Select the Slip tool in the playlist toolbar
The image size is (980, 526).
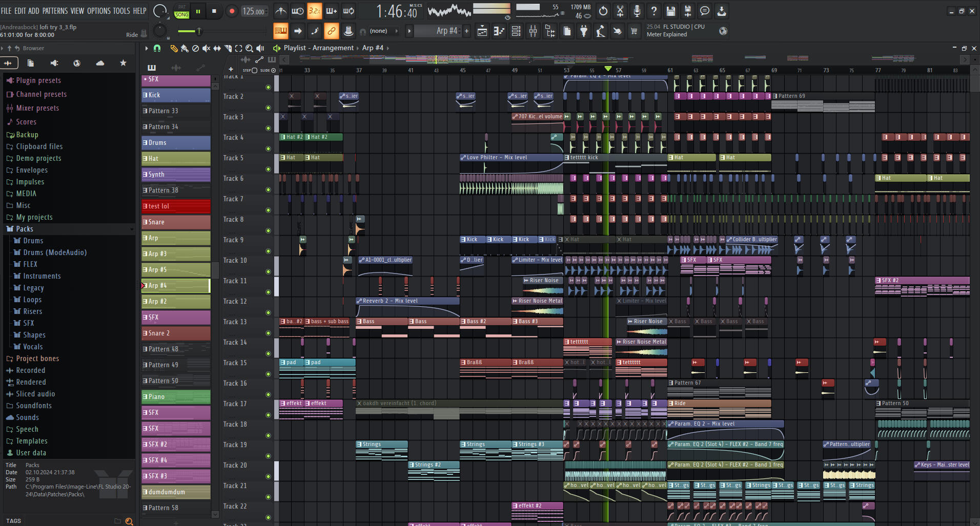pyautogui.click(x=217, y=48)
